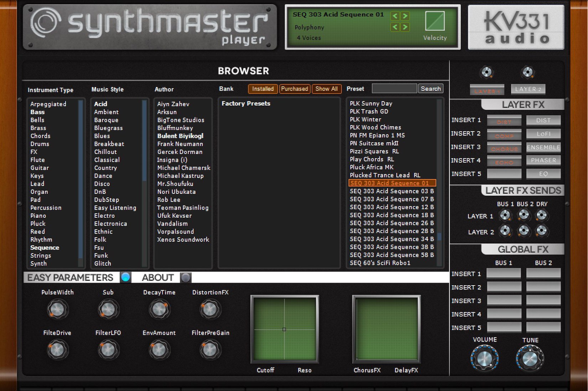Select Factory Presets bank
588x391 pixels.
coord(246,103)
